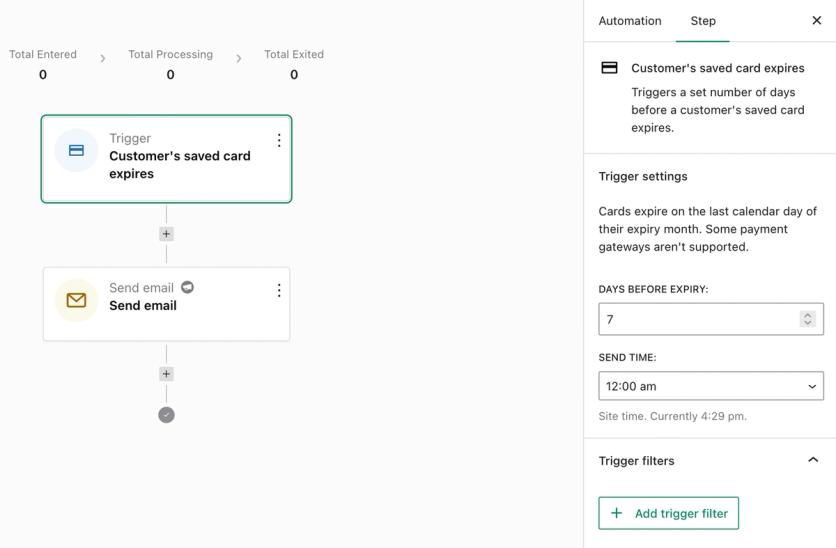The image size is (836, 548).
Task: Add a step after the Send email step
Action: pyautogui.click(x=166, y=374)
